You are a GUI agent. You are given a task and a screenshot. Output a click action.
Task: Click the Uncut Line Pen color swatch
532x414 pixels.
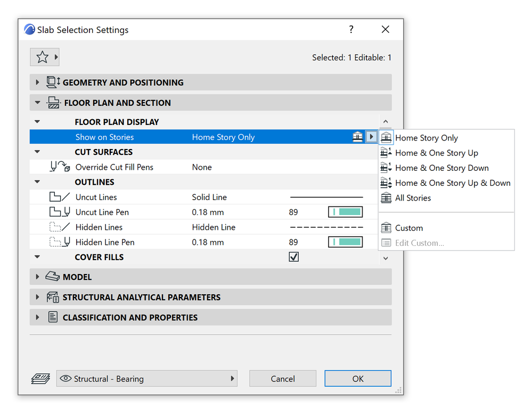click(x=345, y=212)
